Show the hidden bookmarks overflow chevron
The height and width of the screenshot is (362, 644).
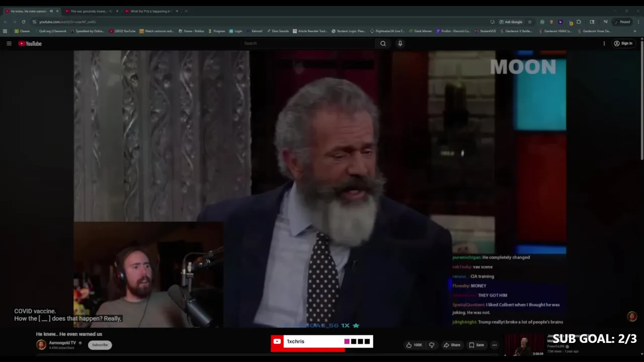coord(635,31)
